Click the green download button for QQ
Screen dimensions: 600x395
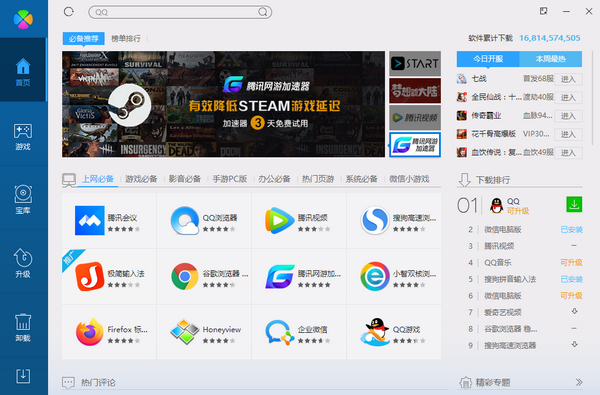click(x=574, y=204)
